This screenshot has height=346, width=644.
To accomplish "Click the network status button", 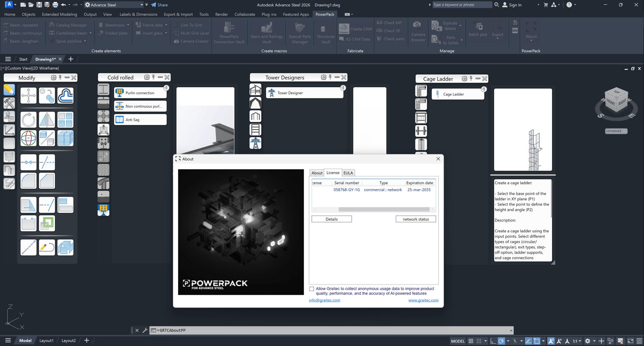I will 416,219.
